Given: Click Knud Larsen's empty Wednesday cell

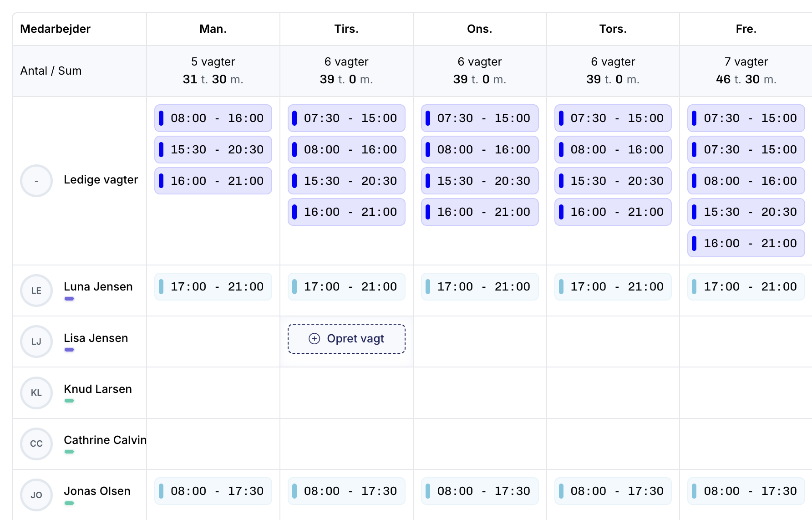Looking at the screenshot, I should pyautogui.click(x=480, y=393).
